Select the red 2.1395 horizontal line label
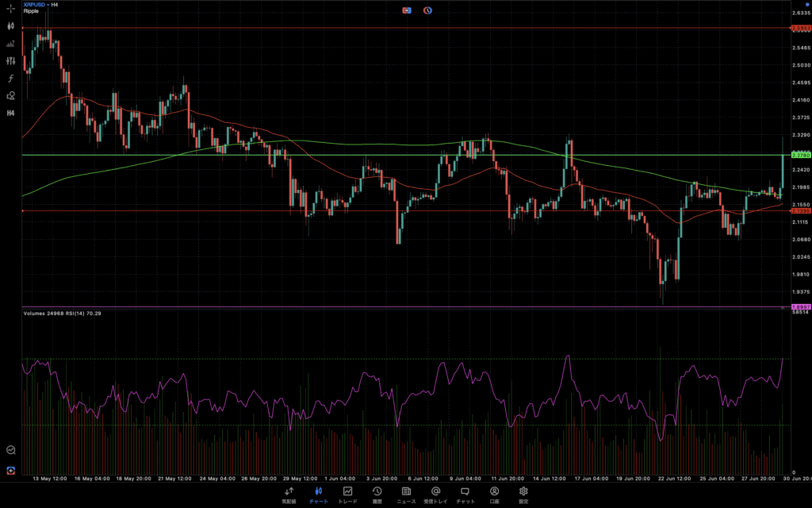The width and height of the screenshot is (812, 508). [801, 211]
